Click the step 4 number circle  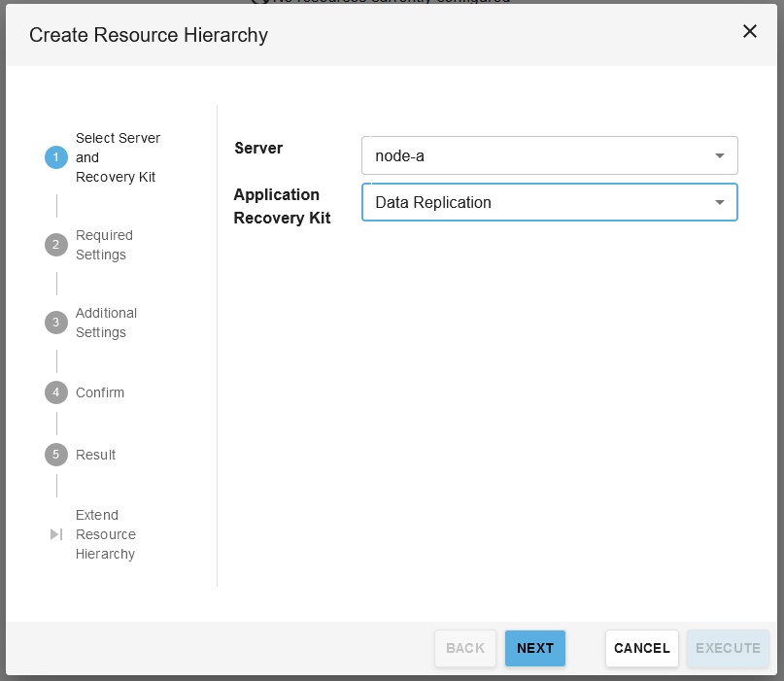pyautogui.click(x=56, y=392)
